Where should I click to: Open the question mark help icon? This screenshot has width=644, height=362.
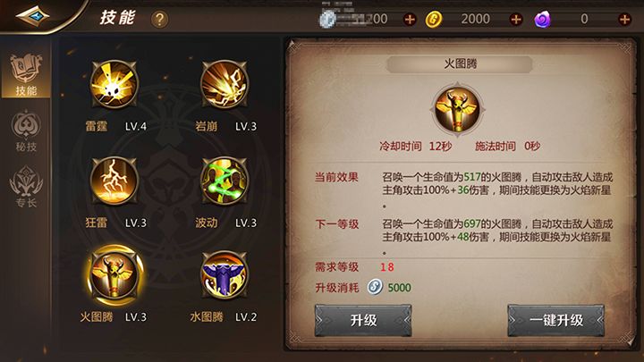[x=159, y=20]
